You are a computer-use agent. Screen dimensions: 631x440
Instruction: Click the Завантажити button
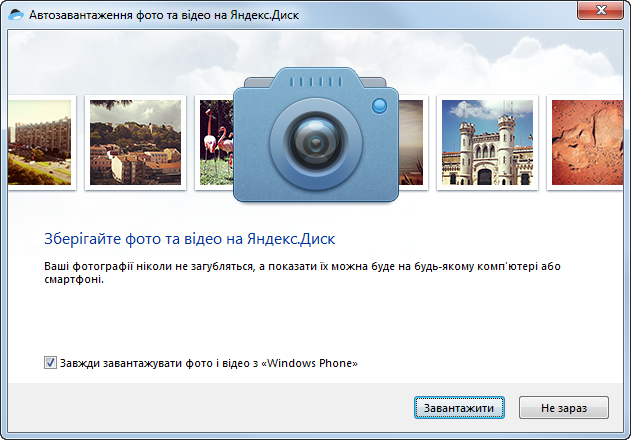click(x=459, y=408)
